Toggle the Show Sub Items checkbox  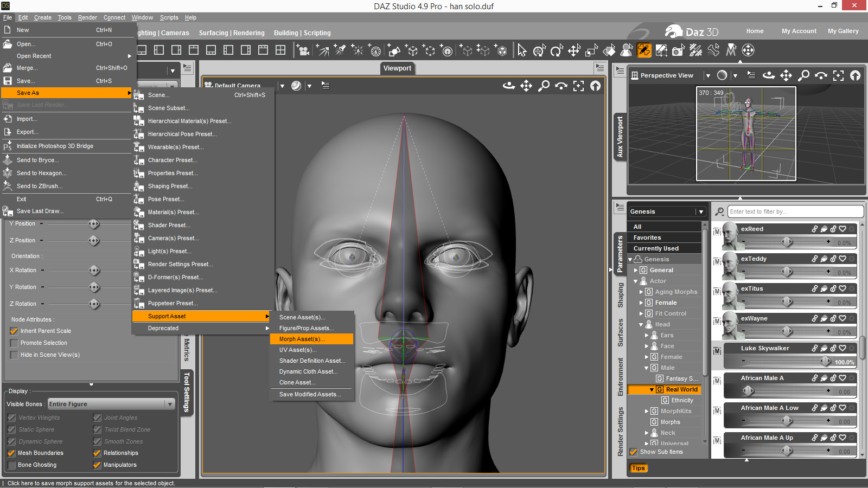pyautogui.click(x=633, y=452)
